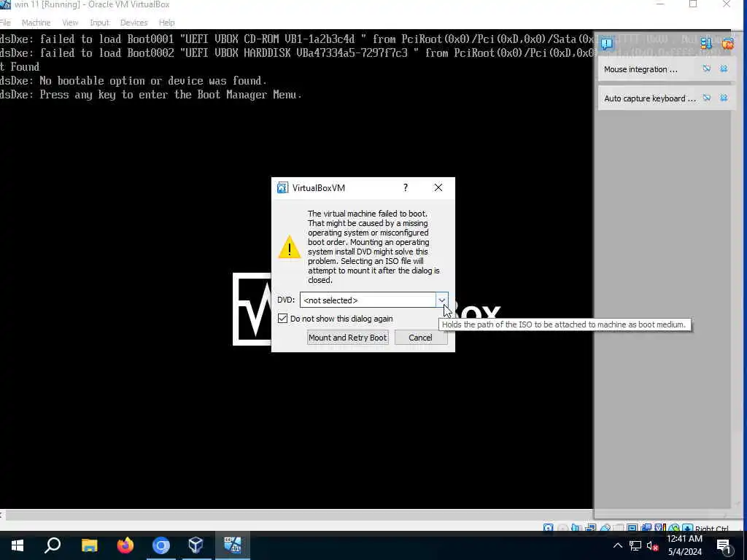This screenshot has height=560, width=747.
Task: Open the Machine menu
Action: (36, 23)
